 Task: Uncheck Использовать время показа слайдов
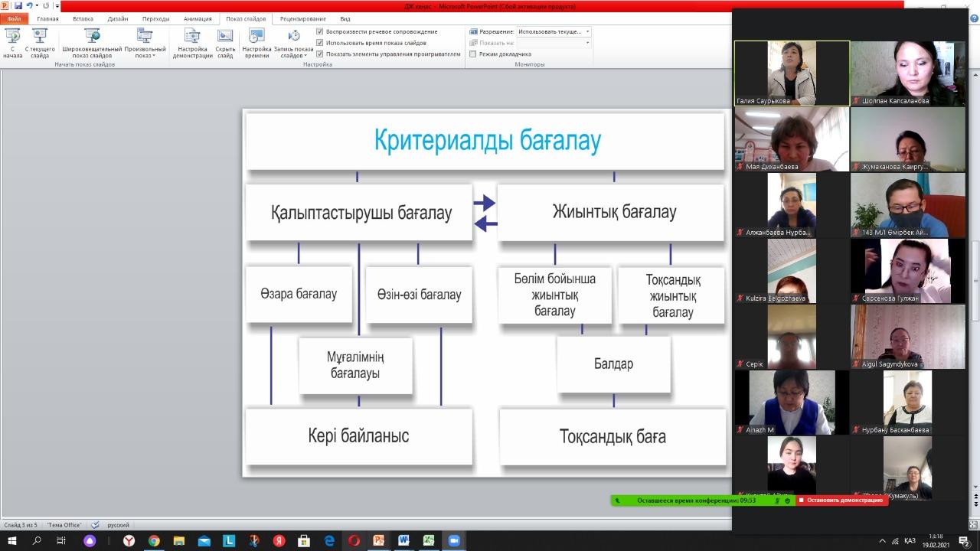point(320,43)
